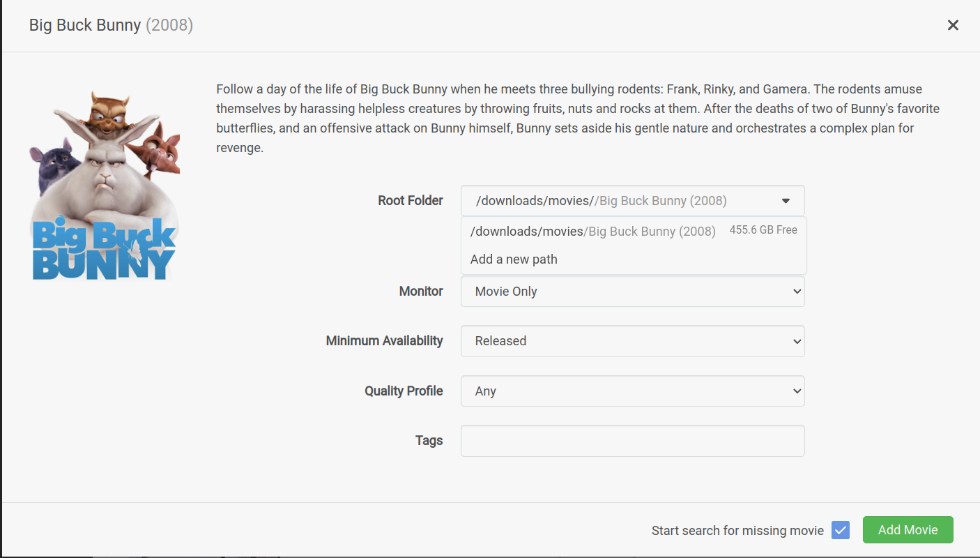The height and width of the screenshot is (558, 980).
Task: Click 'Start search for missing movie' label text
Action: click(737, 531)
